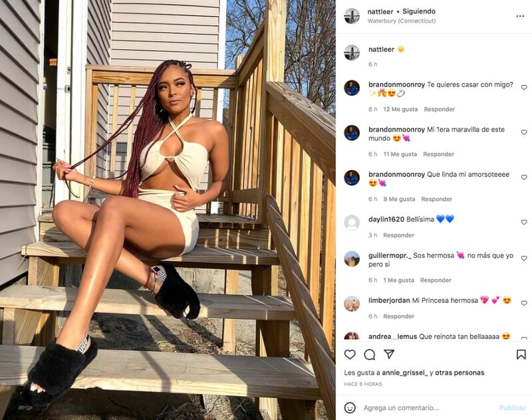Share post with paper plane icon
Viewport: 532px width, 420px height.
click(389, 354)
